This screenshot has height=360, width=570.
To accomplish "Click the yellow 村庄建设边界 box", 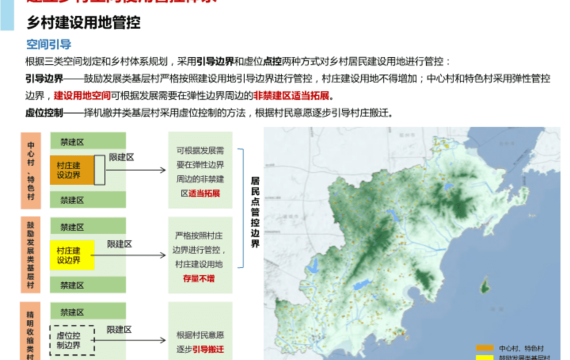I will click(x=72, y=255).
